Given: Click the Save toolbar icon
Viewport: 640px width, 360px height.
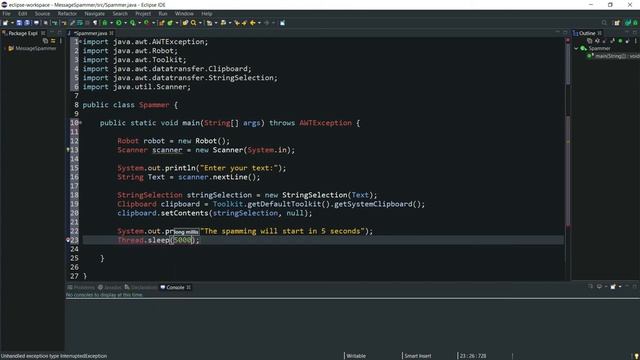Looking at the screenshot, I should [x=19, y=23].
